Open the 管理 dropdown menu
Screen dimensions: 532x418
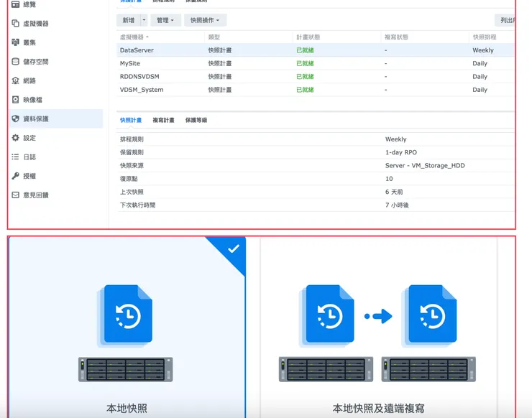[x=165, y=20]
